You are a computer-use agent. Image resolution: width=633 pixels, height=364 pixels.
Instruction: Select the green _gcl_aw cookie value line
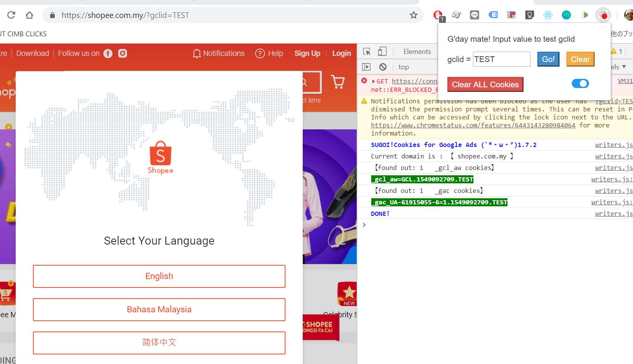pos(422,180)
